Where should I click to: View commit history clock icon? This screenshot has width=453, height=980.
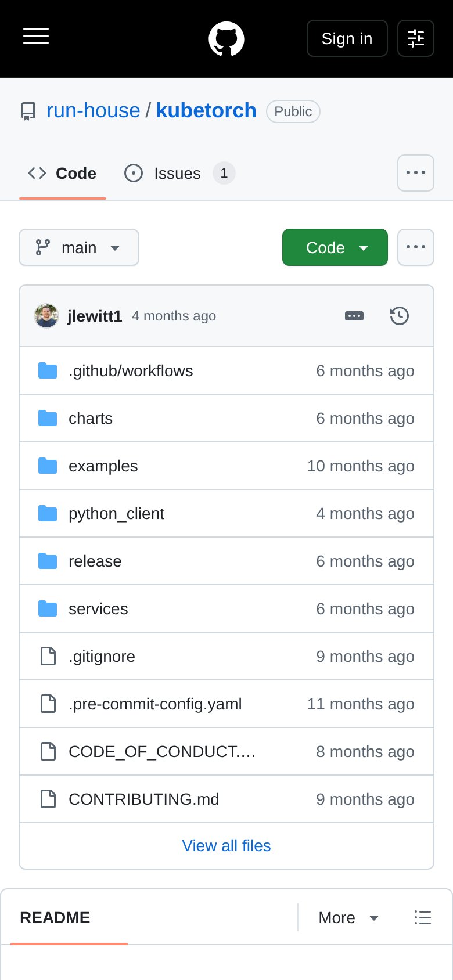pos(400,316)
